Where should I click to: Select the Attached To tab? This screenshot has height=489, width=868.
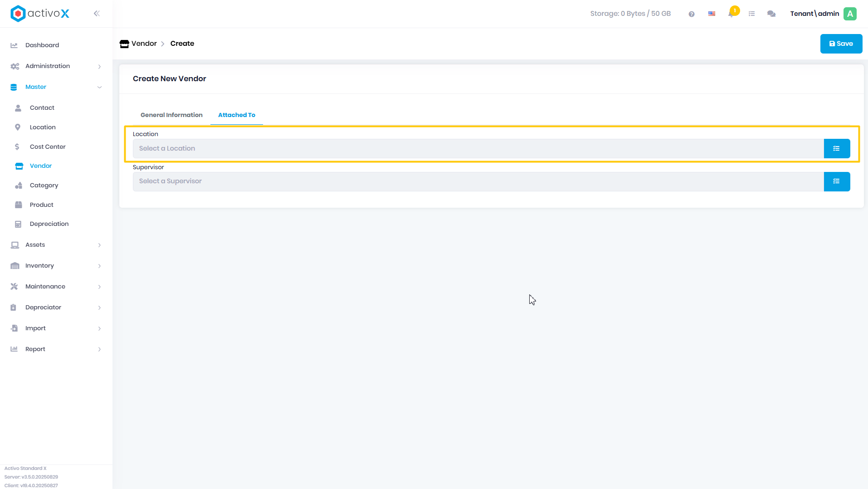[x=237, y=115]
